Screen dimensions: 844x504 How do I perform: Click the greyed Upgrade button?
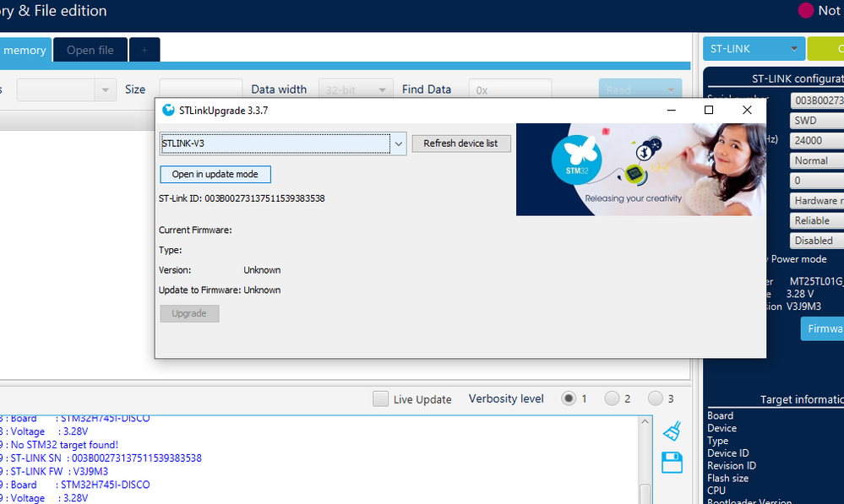(189, 313)
